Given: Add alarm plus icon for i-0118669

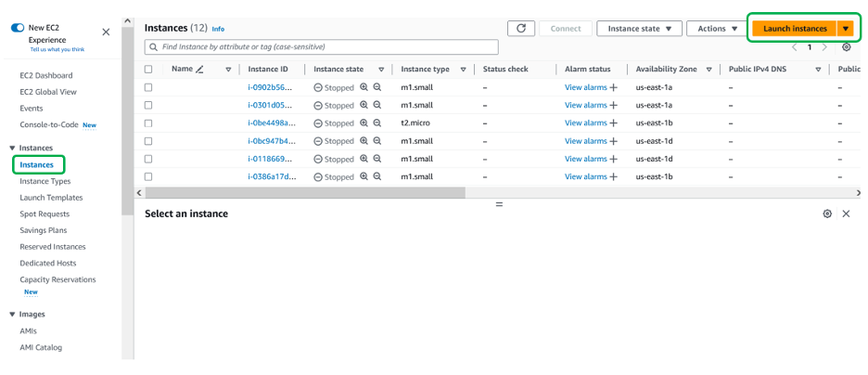Looking at the screenshot, I should click(613, 159).
